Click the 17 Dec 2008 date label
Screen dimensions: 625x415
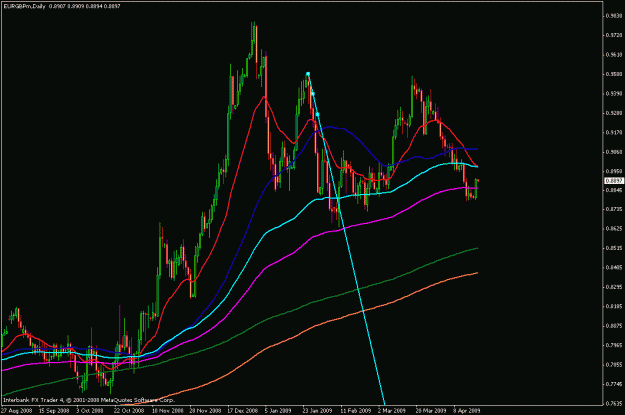click(x=243, y=410)
